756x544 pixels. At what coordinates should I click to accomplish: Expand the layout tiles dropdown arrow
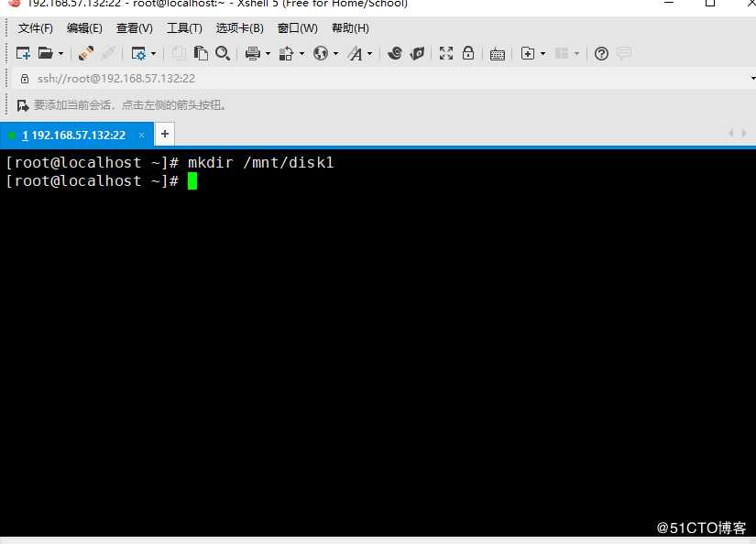[576, 53]
